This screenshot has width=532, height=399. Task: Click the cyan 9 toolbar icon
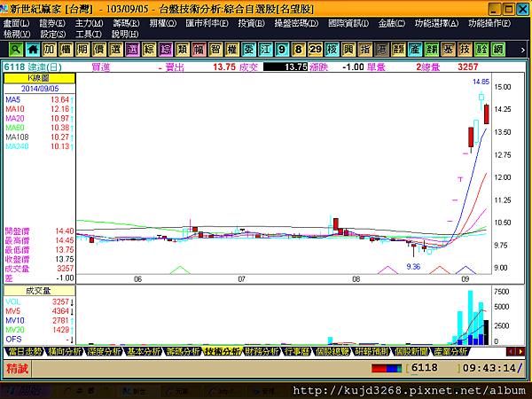point(282,50)
